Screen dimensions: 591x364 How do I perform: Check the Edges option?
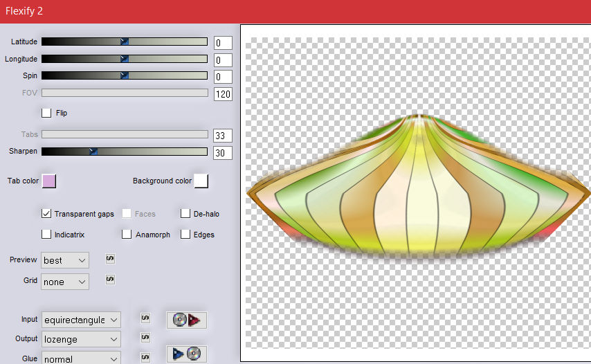pyautogui.click(x=185, y=235)
